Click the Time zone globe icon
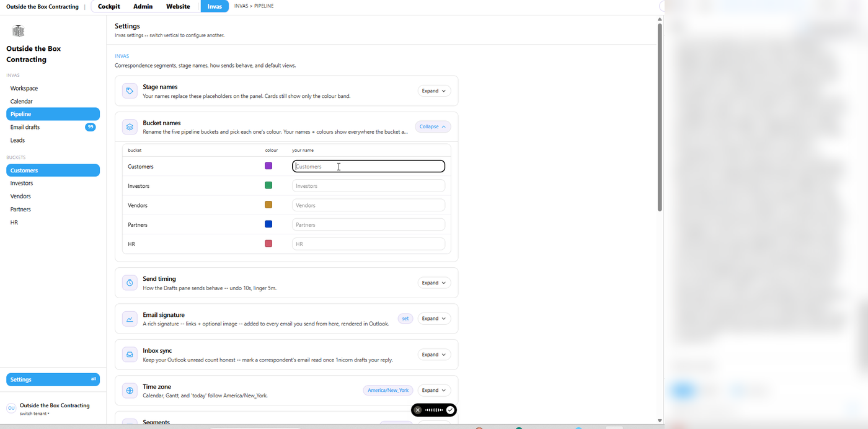This screenshot has width=868, height=429. point(130,391)
